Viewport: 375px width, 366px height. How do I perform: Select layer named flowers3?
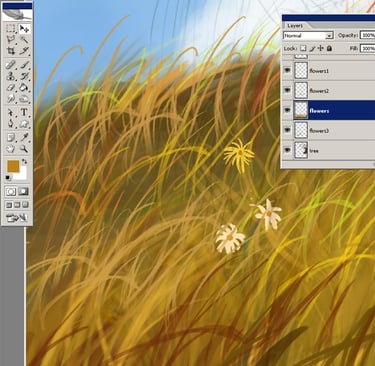(x=319, y=131)
